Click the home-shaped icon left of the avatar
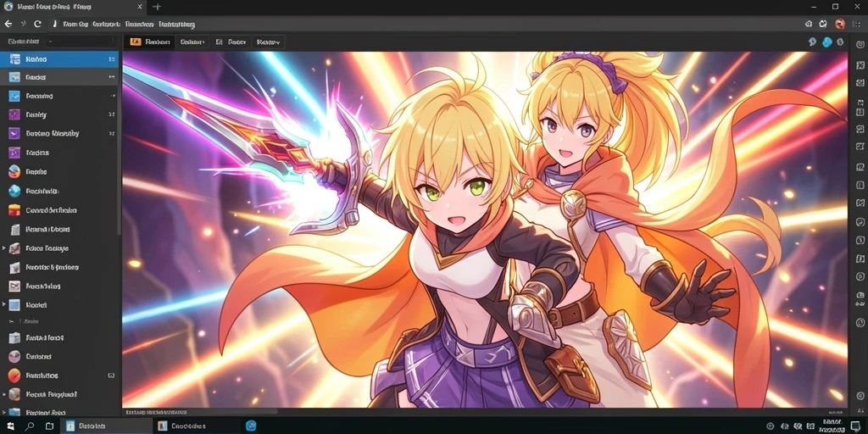Viewport: 868px width, 434px height. click(808, 24)
